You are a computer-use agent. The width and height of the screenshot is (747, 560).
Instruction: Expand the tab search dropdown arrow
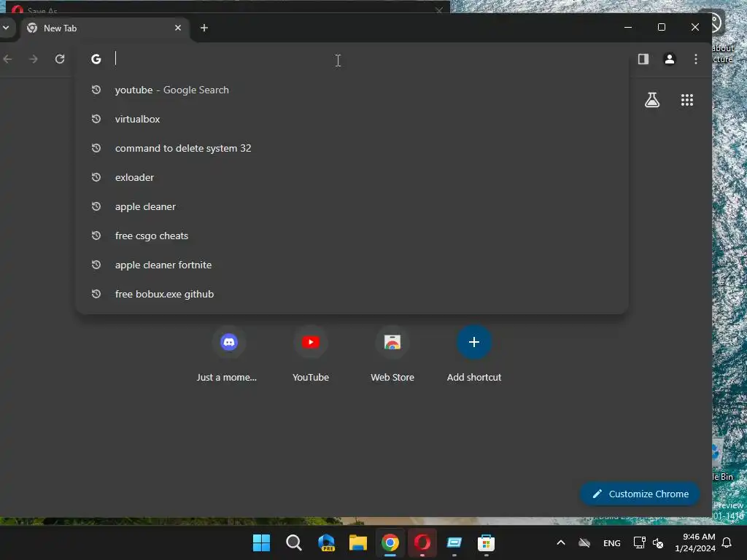[6, 28]
